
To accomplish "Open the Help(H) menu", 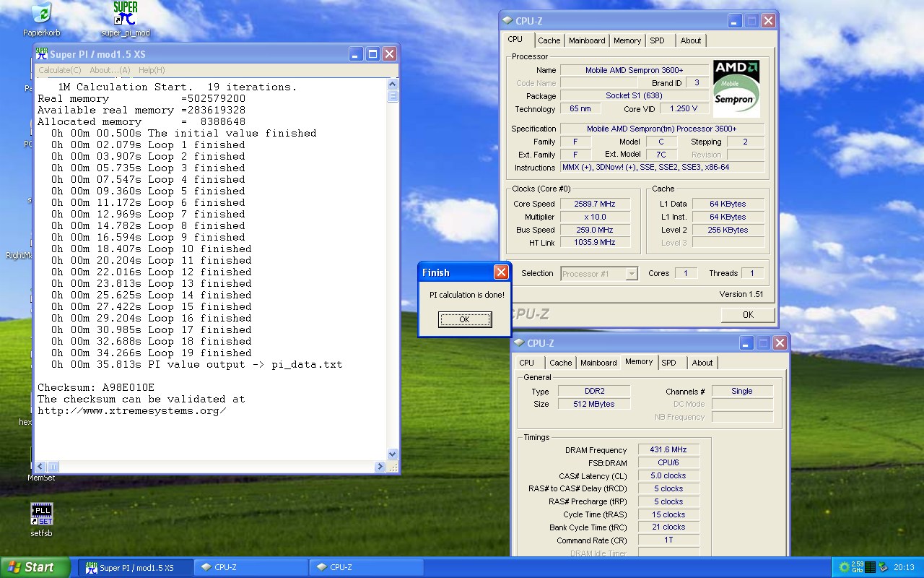I will [x=152, y=70].
